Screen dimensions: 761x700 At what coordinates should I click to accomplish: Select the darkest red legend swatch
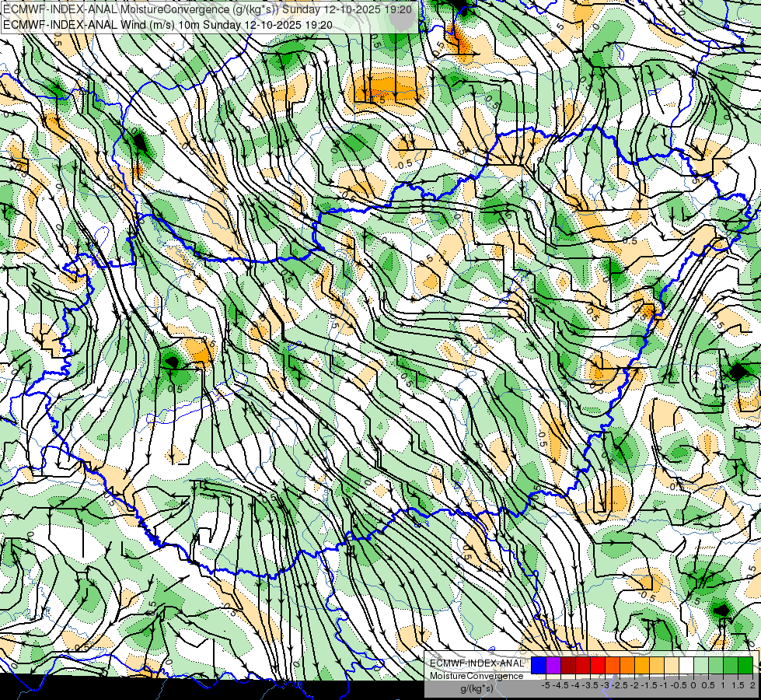tap(568, 665)
